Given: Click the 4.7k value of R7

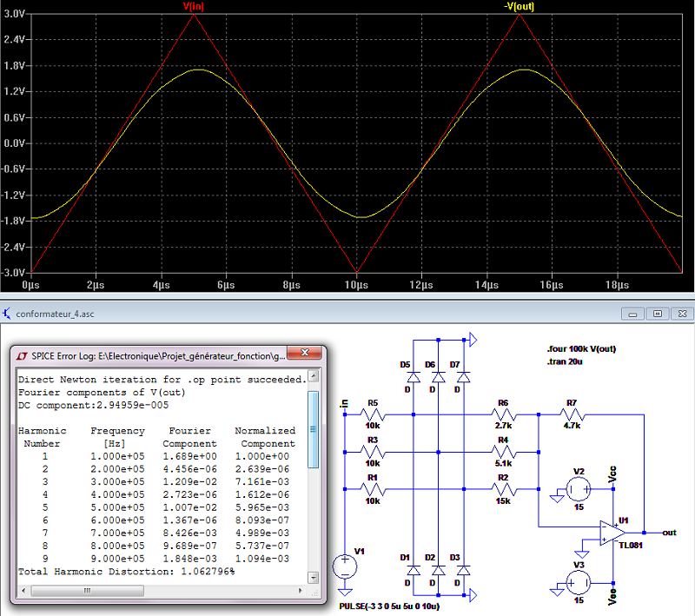Looking at the screenshot, I should (572, 426).
